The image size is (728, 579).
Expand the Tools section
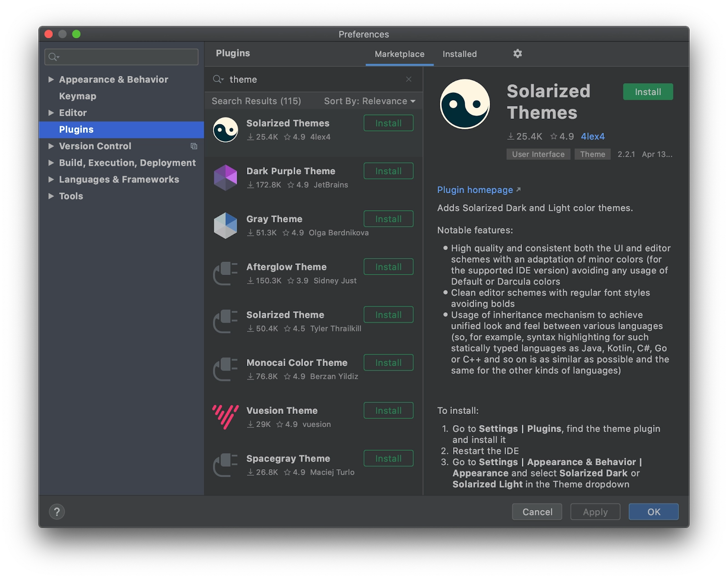51,196
